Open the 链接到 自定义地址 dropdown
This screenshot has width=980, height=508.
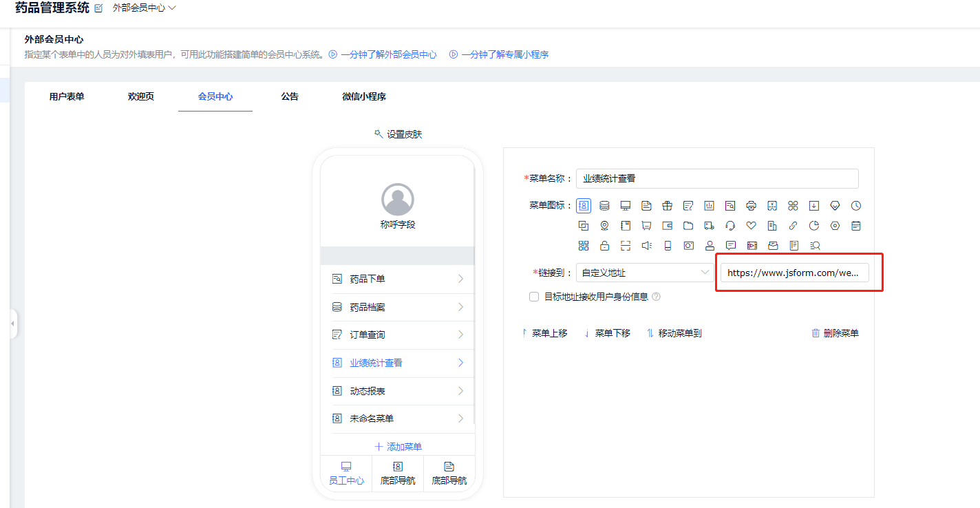pos(644,273)
